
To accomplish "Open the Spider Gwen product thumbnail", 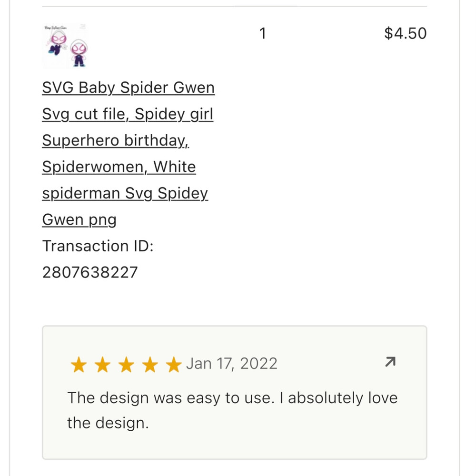I will (65, 47).
